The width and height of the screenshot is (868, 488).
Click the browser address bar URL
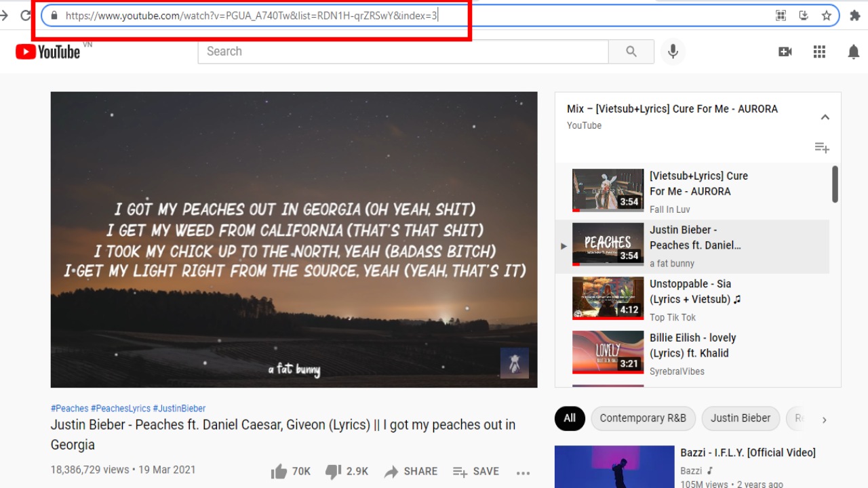point(252,15)
